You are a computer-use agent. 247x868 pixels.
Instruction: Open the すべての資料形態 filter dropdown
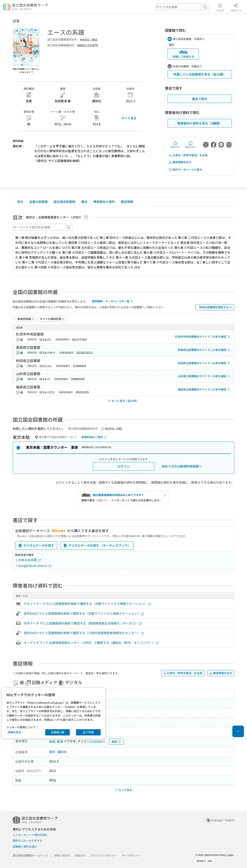point(52,319)
